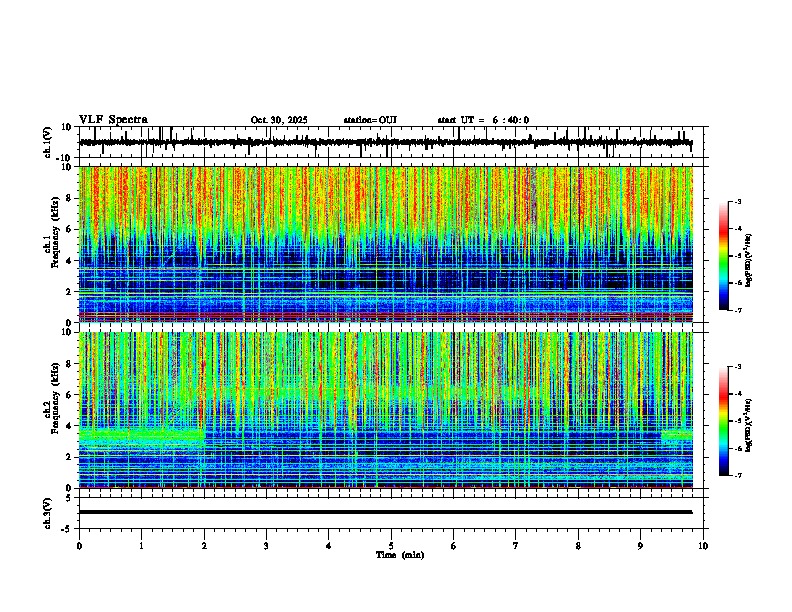The height and width of the screenshot is (612, 792).
Task: Click the "VLF Spectra" plot title
Action: 113,120
